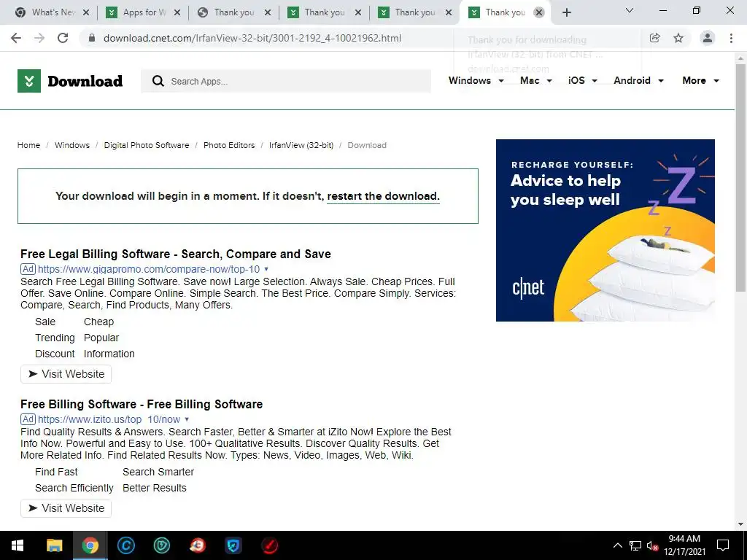Reload the page with the refresh icon
747x560 pixels.
point(63,38)
